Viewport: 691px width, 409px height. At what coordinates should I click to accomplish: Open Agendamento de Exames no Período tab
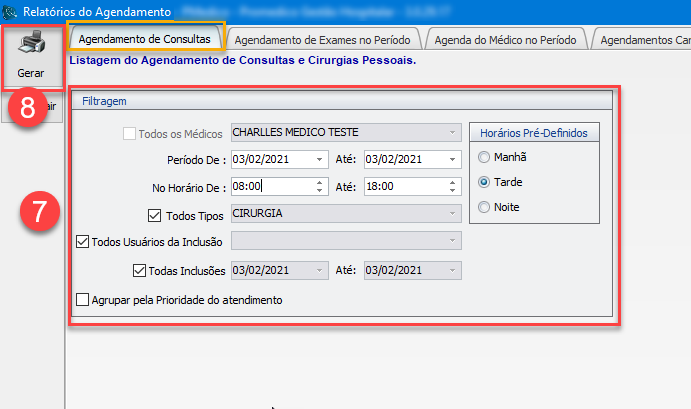pyautogui.click(x=325, y=39)
